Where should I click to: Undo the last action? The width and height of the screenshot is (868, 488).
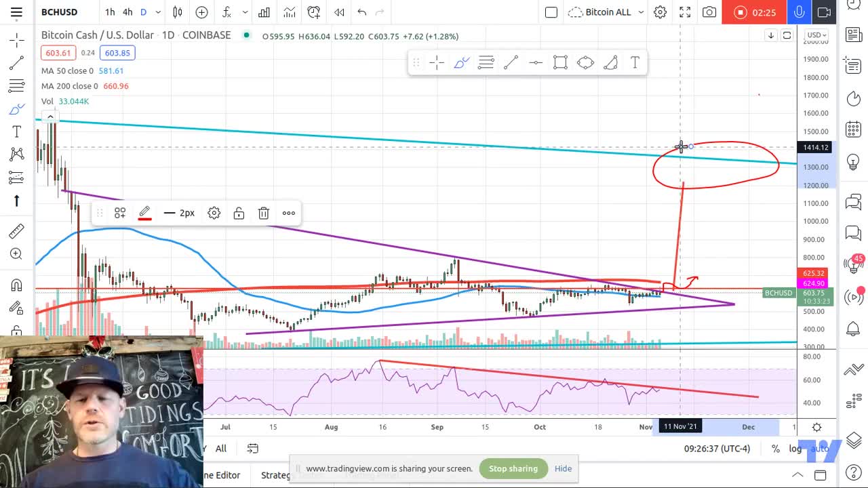pyautogui.click(x=362, y=12)
